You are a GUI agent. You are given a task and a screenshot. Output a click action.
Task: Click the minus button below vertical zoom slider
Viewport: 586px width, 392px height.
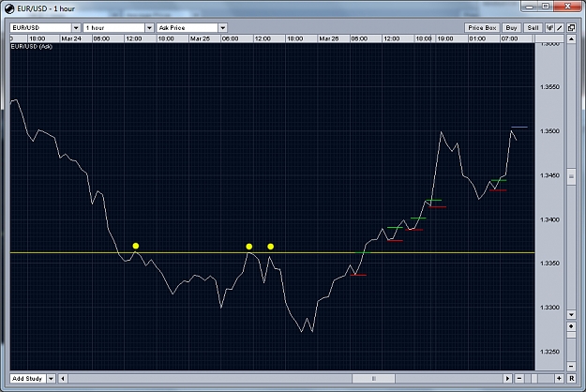(571, 367)
